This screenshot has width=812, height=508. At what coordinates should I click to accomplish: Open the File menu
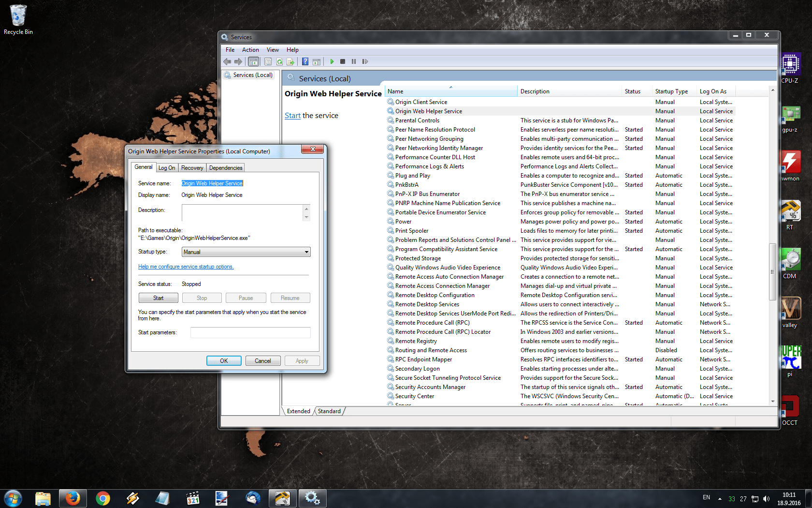(x=230, y=50)
